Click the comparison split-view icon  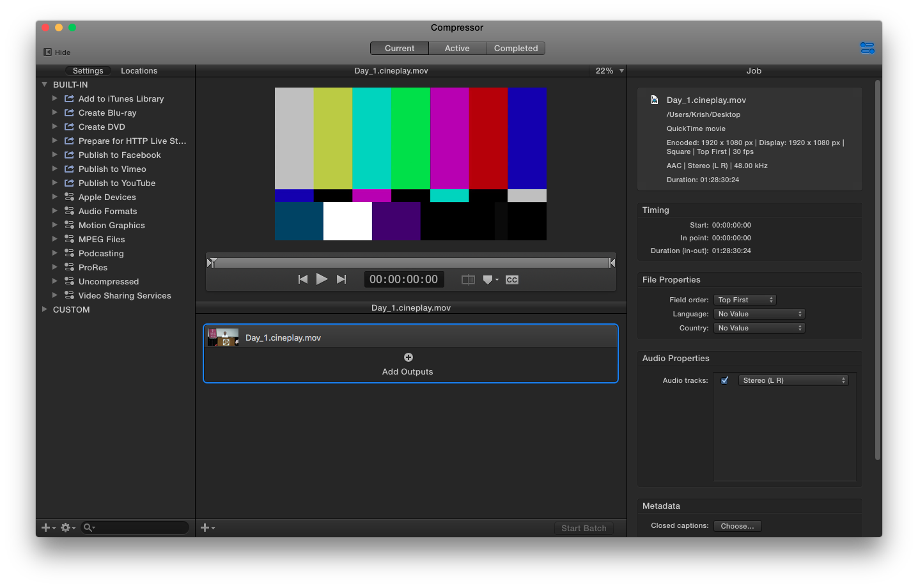tap(468, 280)
